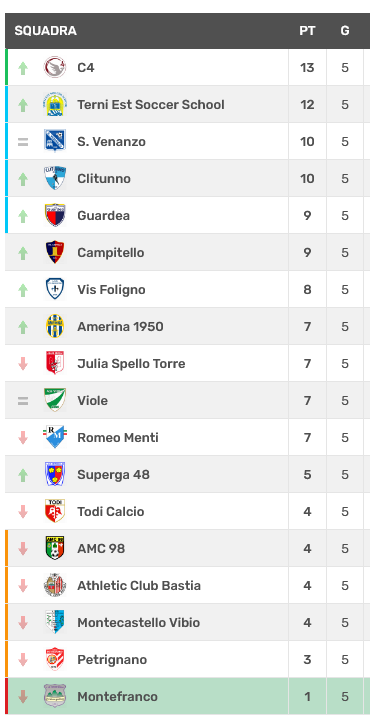Click the Terni Est Soccer School logo

click(55, 105)
